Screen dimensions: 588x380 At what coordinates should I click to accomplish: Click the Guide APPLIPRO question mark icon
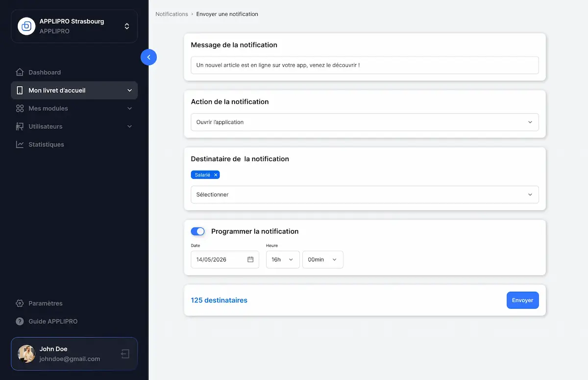click(x=20, y=321)
